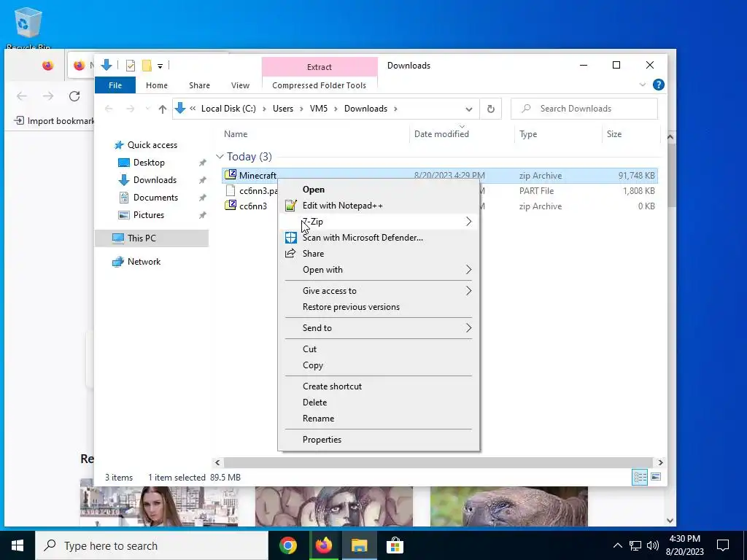Screen dimensions: 747x560
Task: Choose Edit with Notepad++ in context menu
Action: (379, 206)
